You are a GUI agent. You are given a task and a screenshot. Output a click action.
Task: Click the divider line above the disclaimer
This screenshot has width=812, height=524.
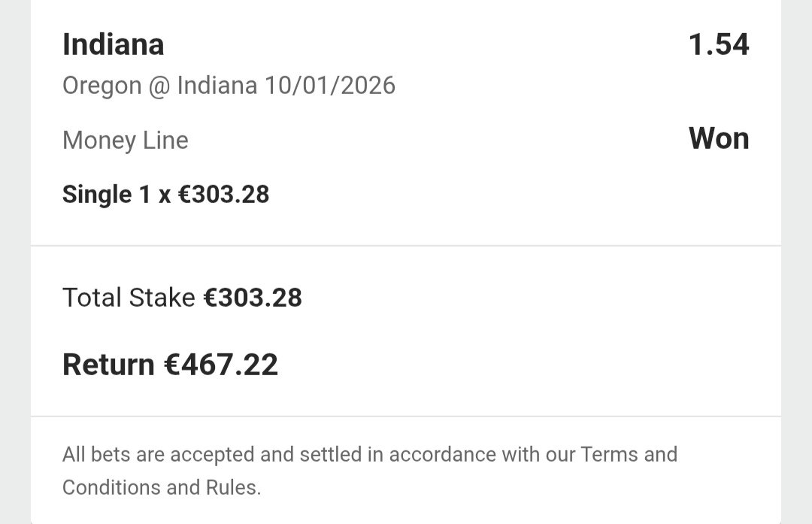pos(406,416)
